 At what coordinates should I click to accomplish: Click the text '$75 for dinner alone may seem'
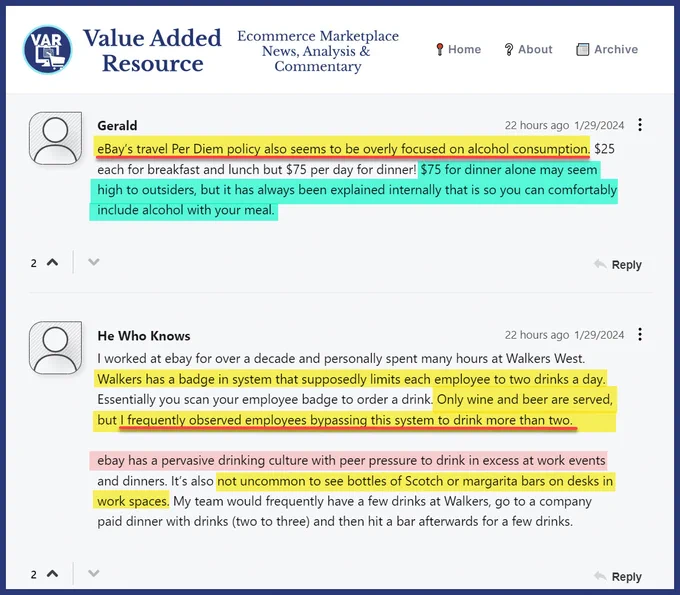click(509, 169)
